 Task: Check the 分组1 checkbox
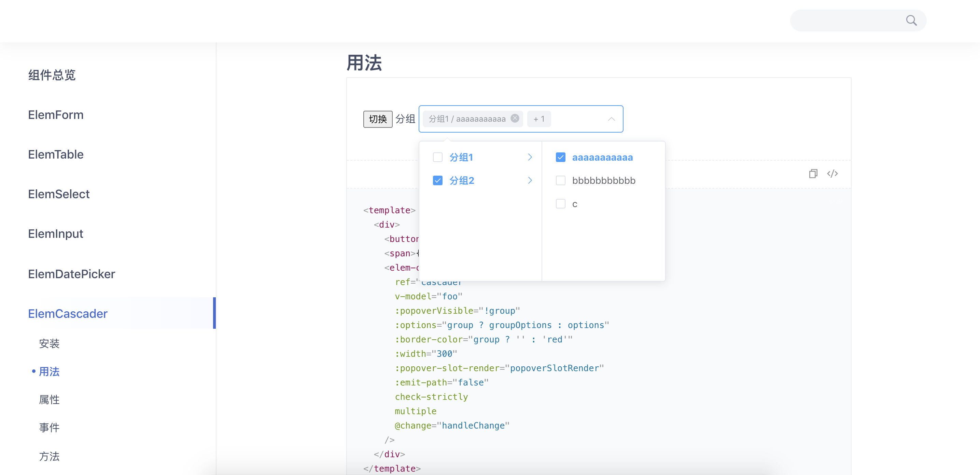[437, 157]
